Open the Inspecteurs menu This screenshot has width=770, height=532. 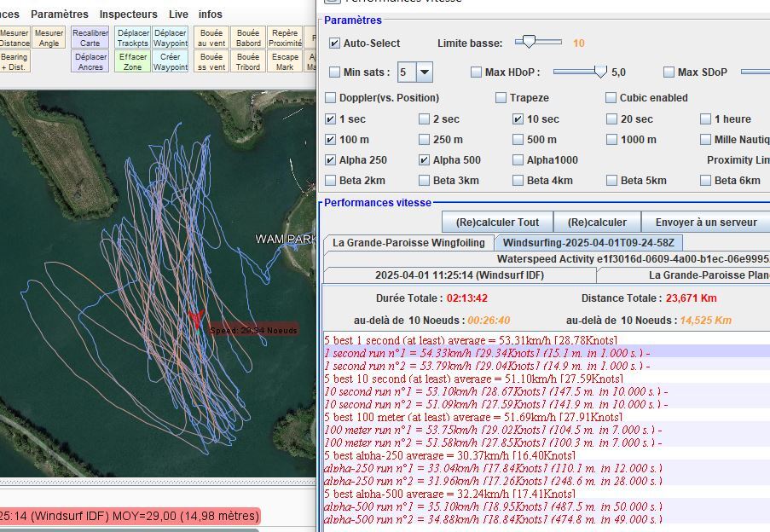[x=128, y=14]
